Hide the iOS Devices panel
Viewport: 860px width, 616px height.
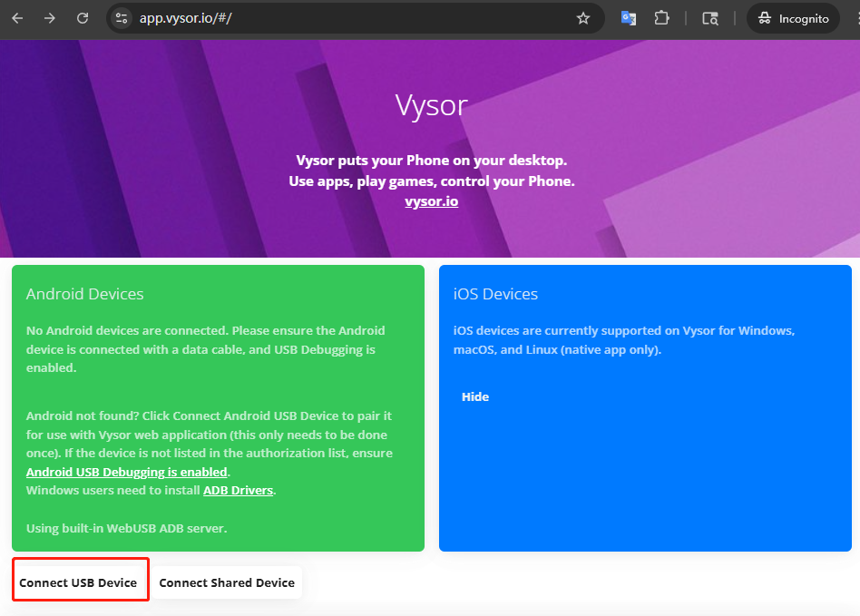coord(475,396)
